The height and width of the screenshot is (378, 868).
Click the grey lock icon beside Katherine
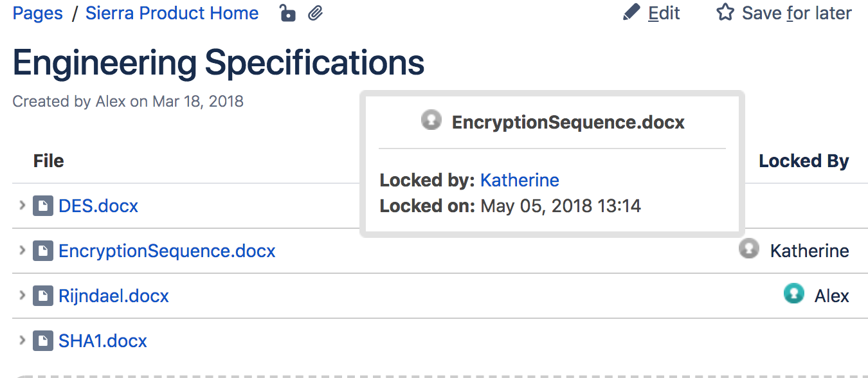(x=749, y=249)
